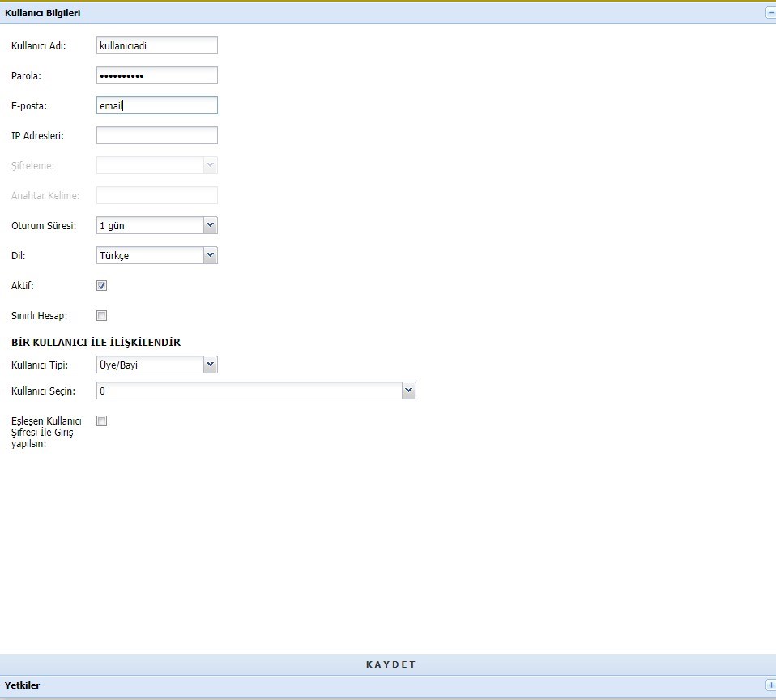Click the BİR KULLANICI İLE İLİŞKİLENDİR heading
Image resolution: width=776 pixels, height=700 pixels.
click(96, 342)
